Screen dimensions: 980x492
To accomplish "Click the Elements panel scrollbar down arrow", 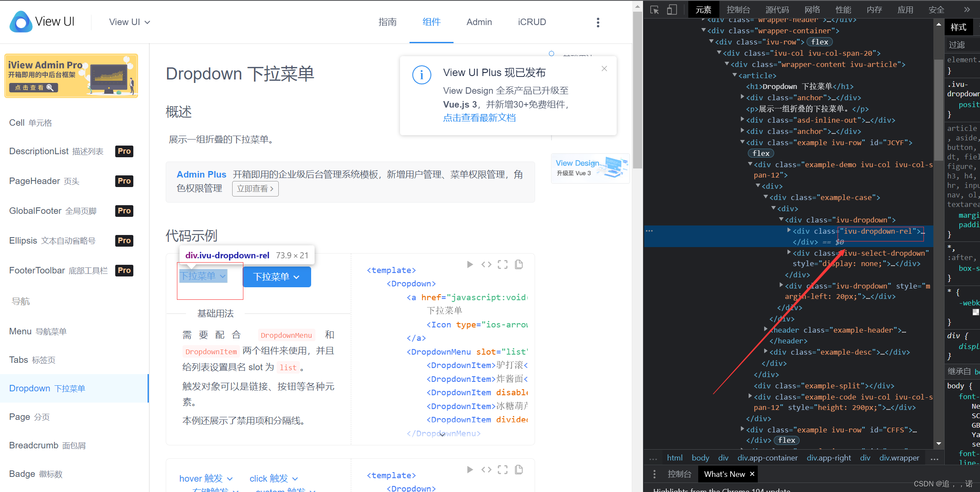I will click(939, 444).
